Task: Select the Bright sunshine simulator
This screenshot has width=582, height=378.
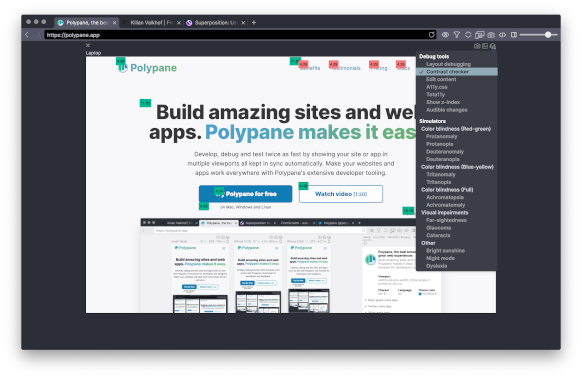Action: (445, 251)
